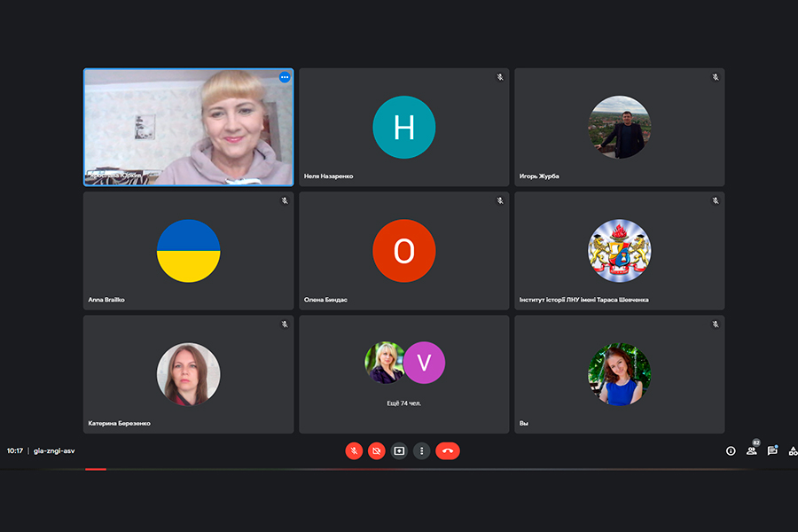Click the muted mic icon on Інститут історії tile
The height and width of the screenshot is (532, 798).
715,200
